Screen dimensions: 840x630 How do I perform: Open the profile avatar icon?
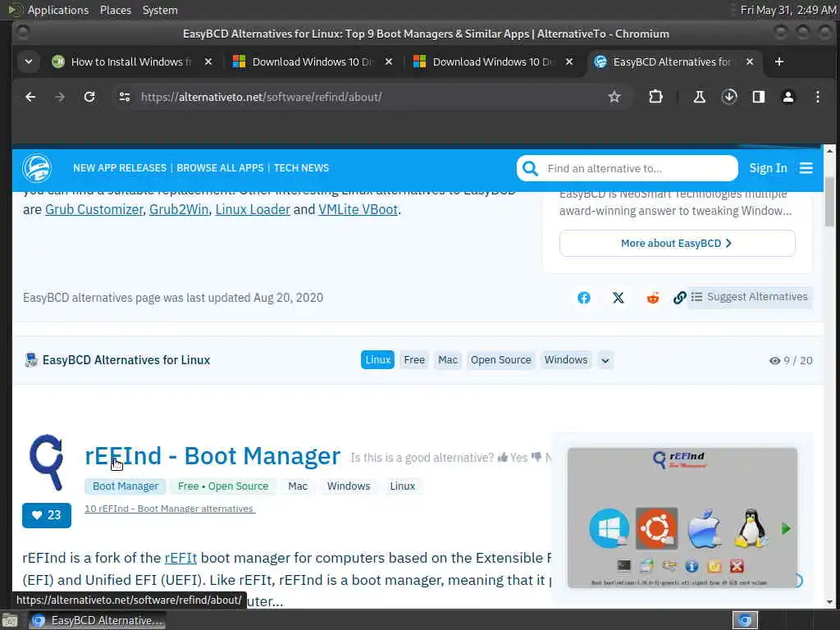788,97
